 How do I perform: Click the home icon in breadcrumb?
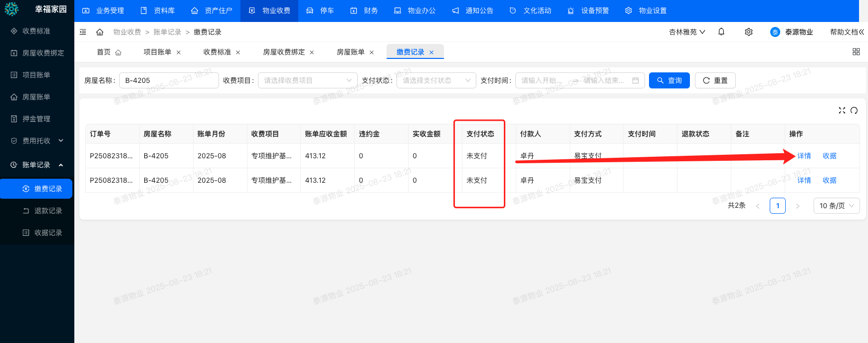point(100,32)
